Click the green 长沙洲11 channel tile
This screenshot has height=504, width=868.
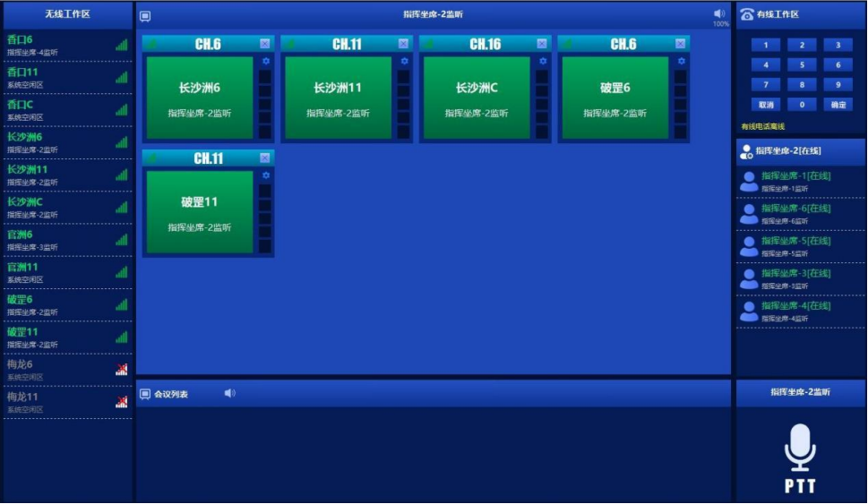click(338, 98)
